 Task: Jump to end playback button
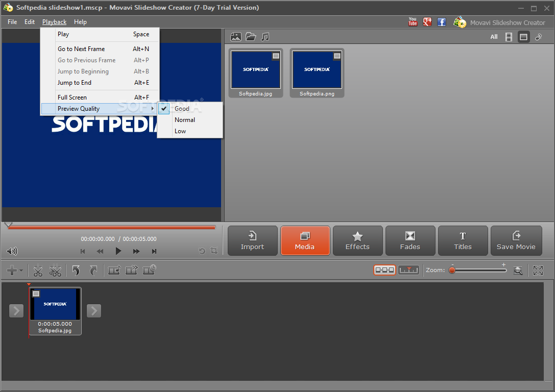(x=154, y=251)
